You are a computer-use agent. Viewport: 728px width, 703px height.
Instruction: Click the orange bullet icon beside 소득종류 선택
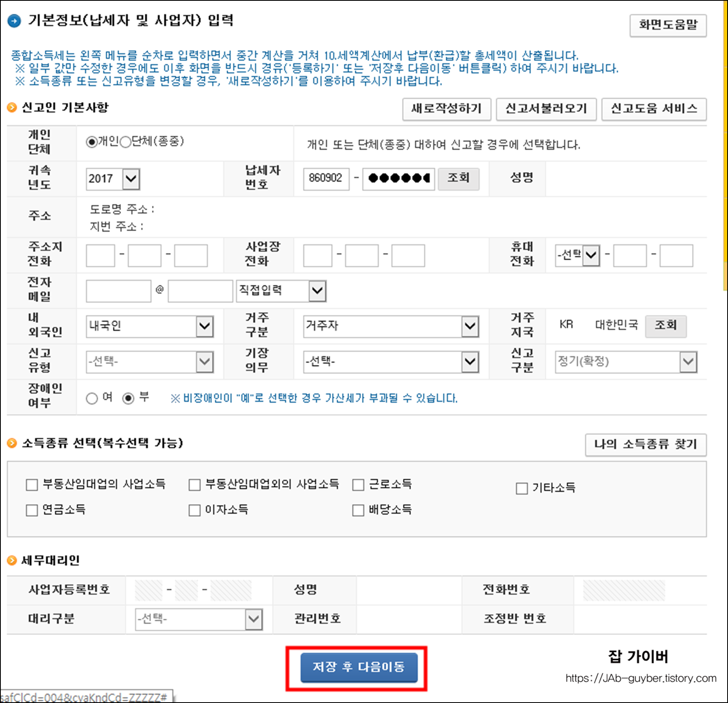(x=12, y=443)
